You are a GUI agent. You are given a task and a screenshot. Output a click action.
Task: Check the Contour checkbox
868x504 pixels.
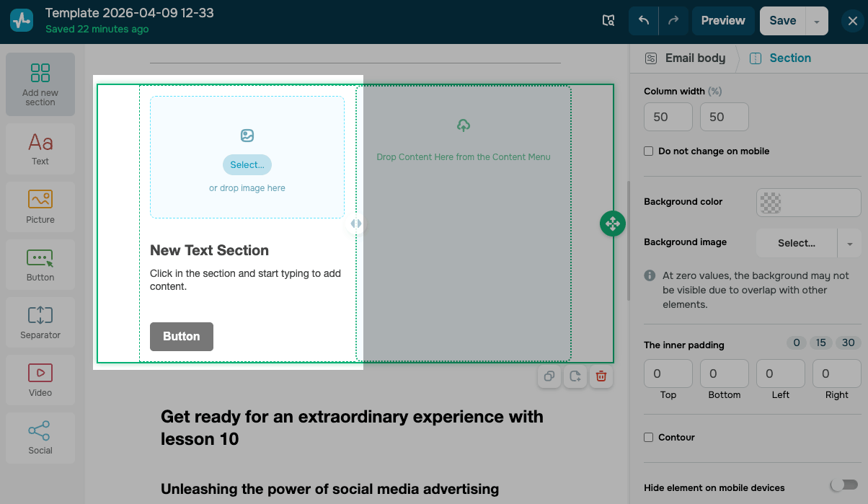tap(649, 438)
